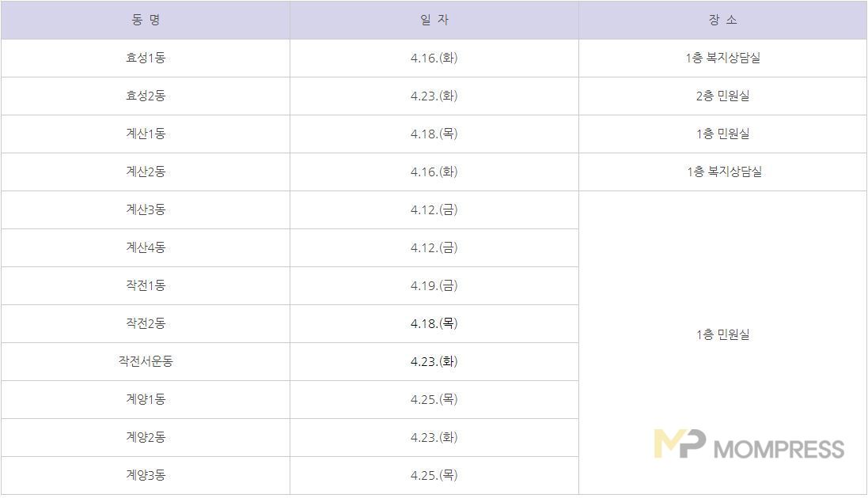Select the 계산4동 cell
868x498 pixels.
pyautogui.click(x=146, y=247)
